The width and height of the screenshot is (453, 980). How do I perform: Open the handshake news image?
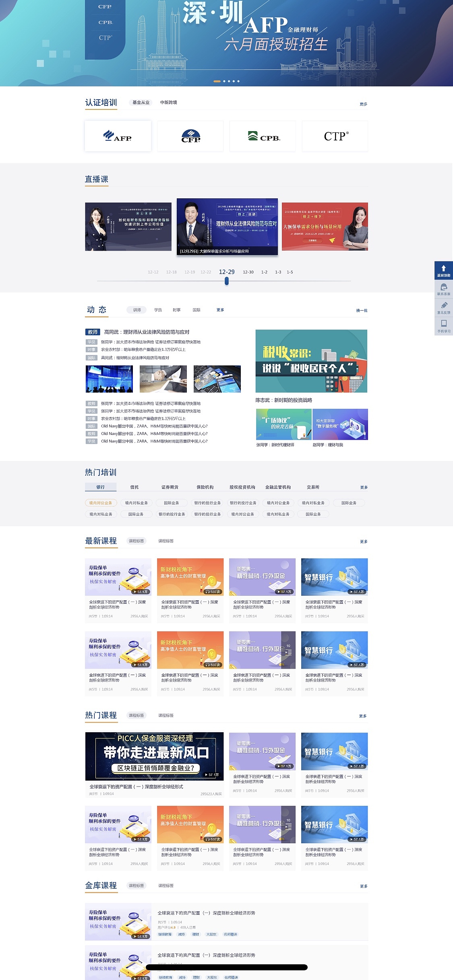point(163,379)
